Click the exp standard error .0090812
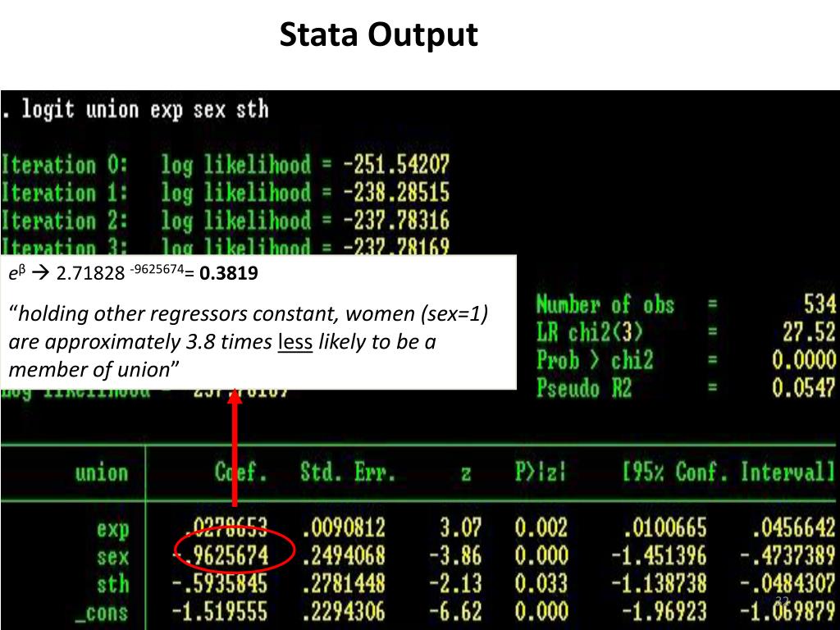Screen dimensions: 840x630 [344, 528]
